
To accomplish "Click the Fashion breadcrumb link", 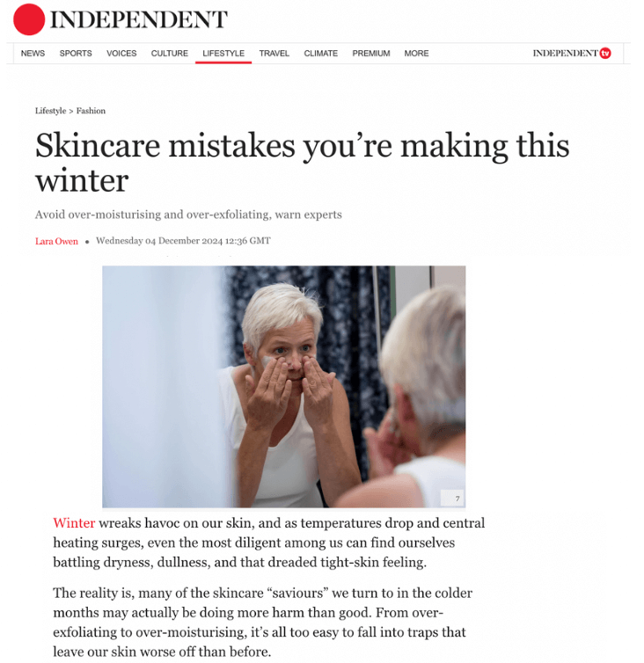I will [x=91, y=111].
